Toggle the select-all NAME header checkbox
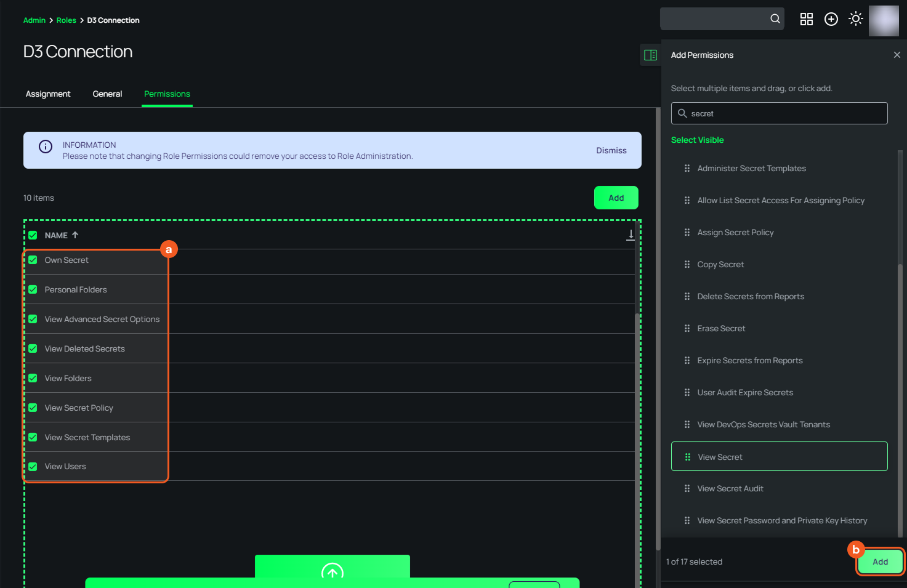This screenshot has height=588, width=907. tap(33, 235)
